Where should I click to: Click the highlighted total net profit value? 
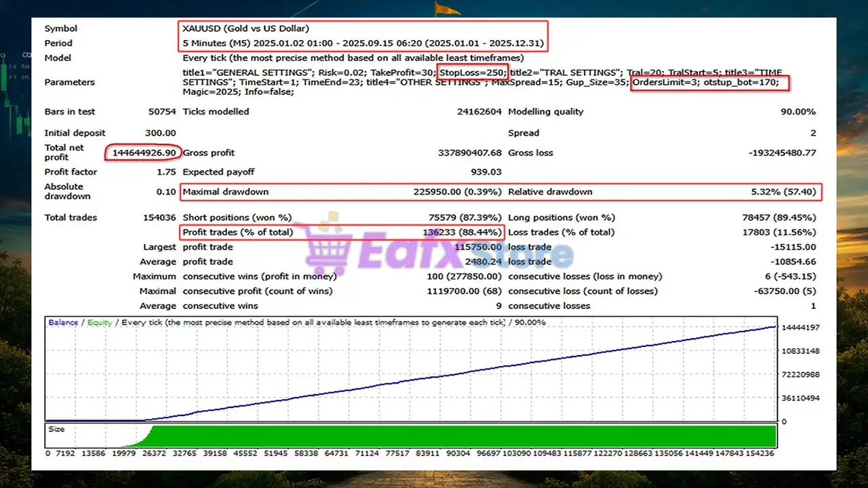144,152
